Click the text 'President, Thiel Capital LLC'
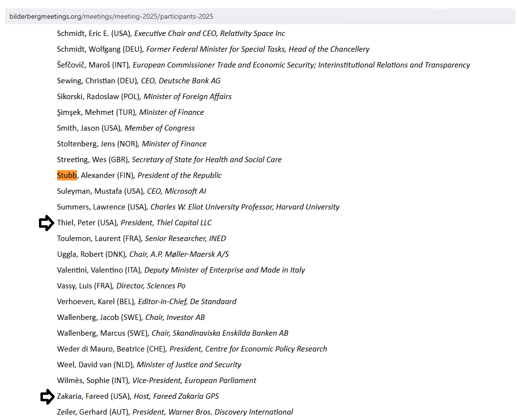The width and height of the screenshot is (517, 420). pyautogui.click(x=166, y=223)
